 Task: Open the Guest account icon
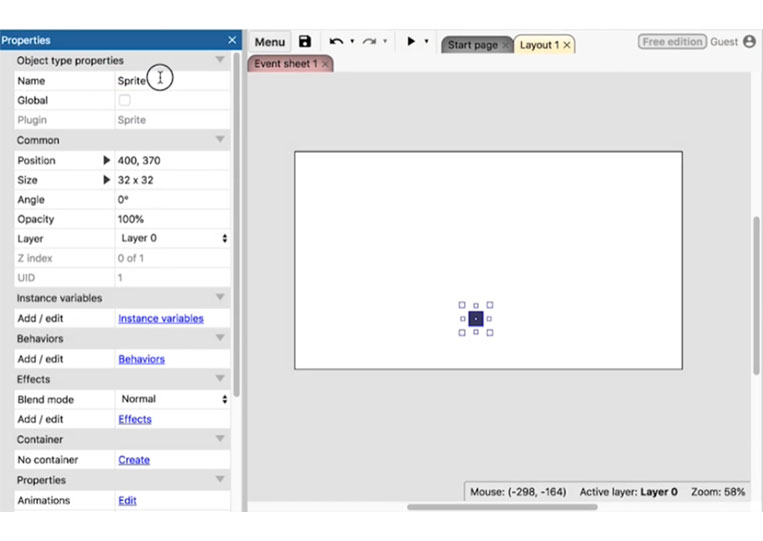[749, 42]
